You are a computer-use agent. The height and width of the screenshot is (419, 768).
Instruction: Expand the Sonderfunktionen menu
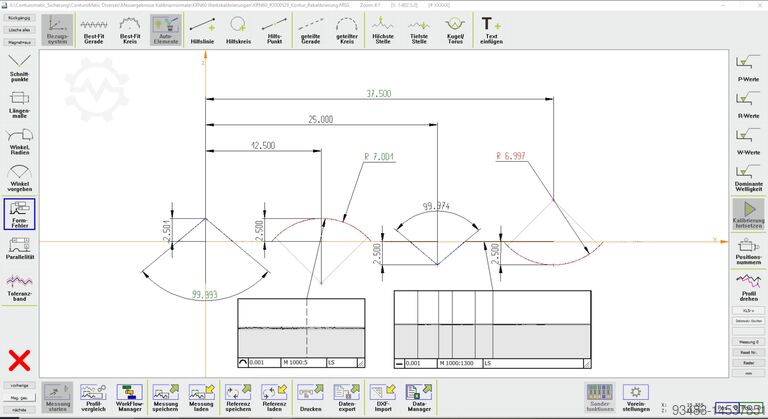[x=599, y=396]
